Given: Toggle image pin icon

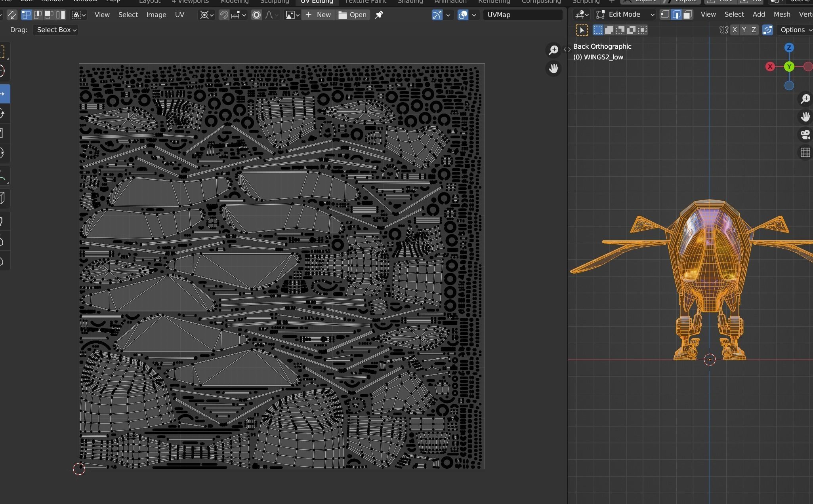Looking at the screenshot, I should click(379, 15).
